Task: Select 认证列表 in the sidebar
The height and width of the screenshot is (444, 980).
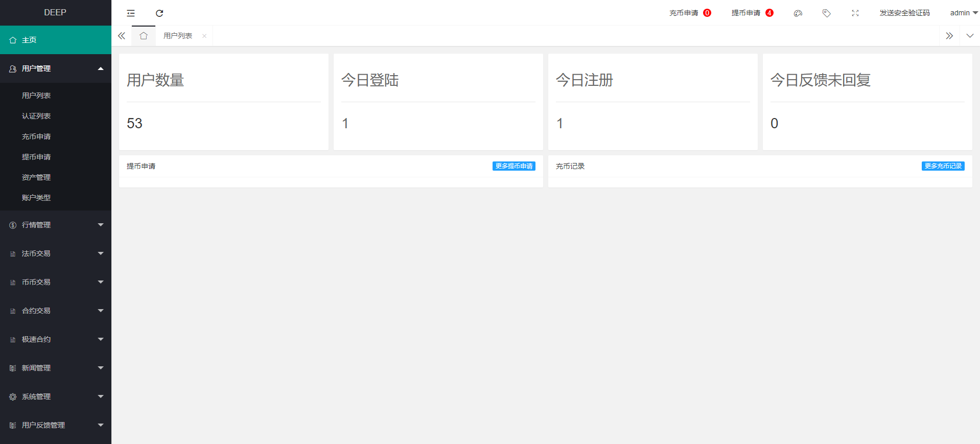Action: (x=36, y=116)
